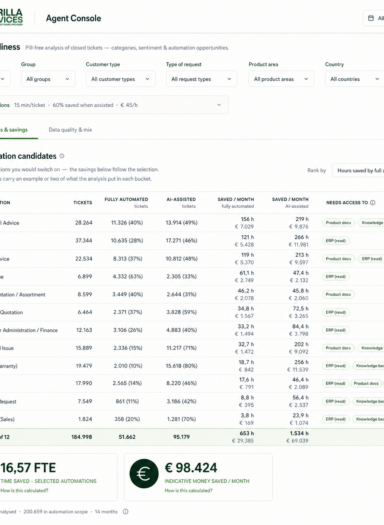Click the '16,57 FTE' figure
The width and height of the screenshot is (384, 525).
click(28, 468)
